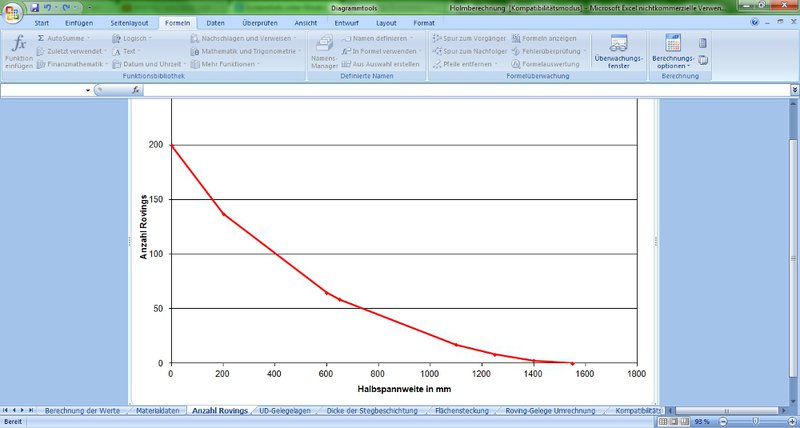This screenshot has height=428, width=800.
Task: Click the Undo arrow icon
Action: [48, 7]
